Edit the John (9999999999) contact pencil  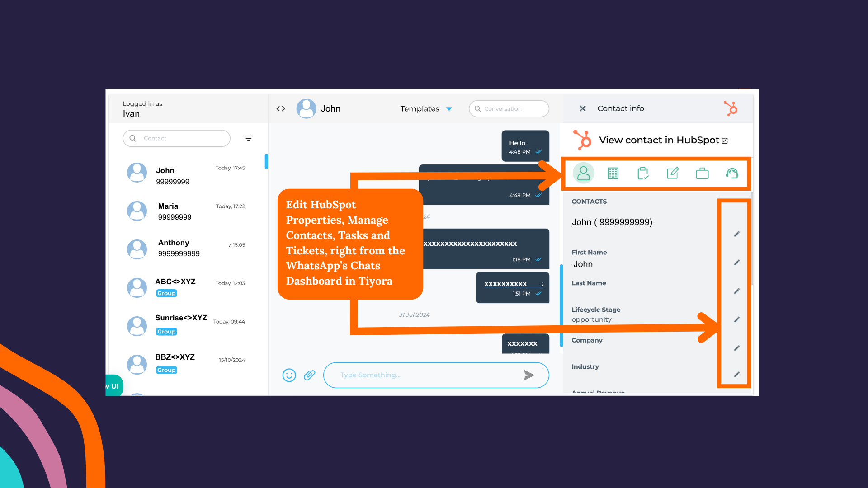[x=737, y=234]
